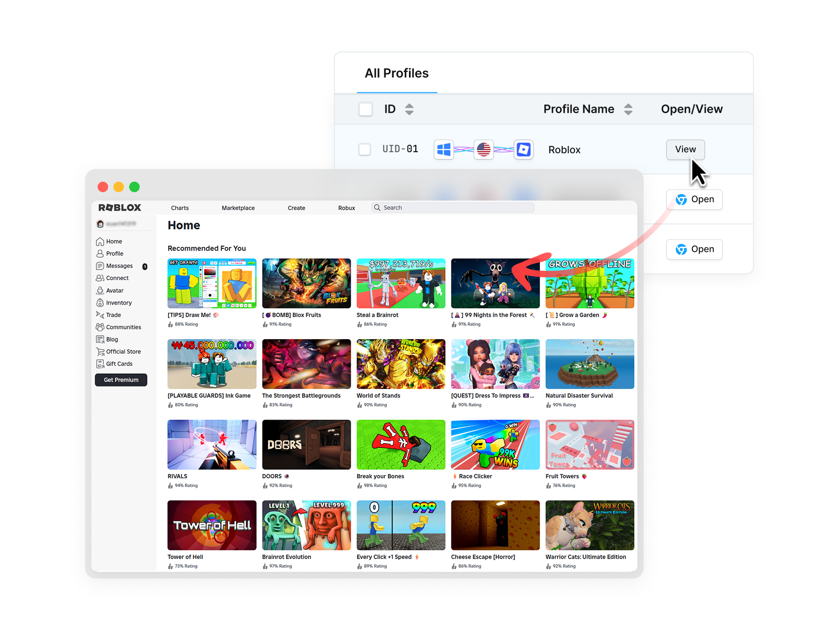840x630 pixels.
Task: Open the Cheese Escape [Horror] thumbnail
Action: click(x=496, y=526)
